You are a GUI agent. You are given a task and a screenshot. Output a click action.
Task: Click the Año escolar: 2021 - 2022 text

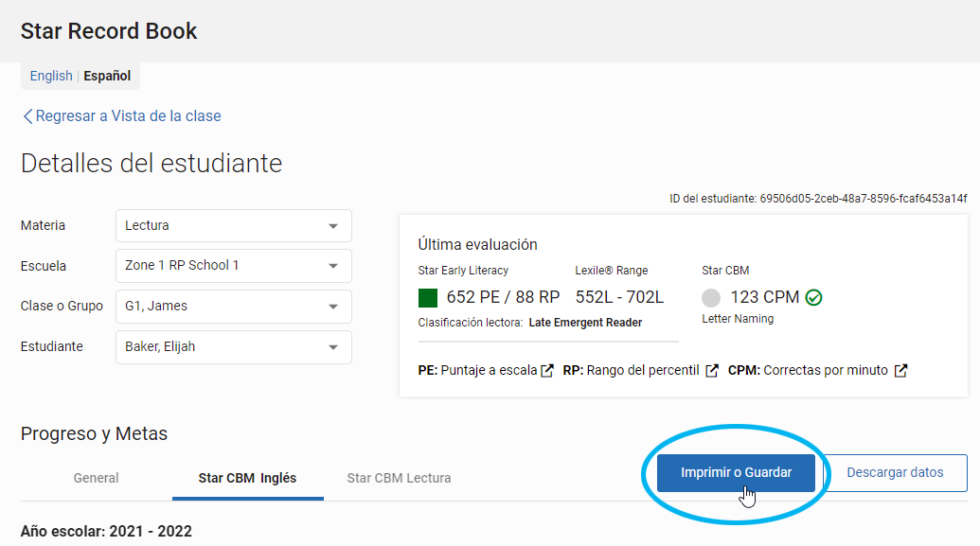click(106, 532)
